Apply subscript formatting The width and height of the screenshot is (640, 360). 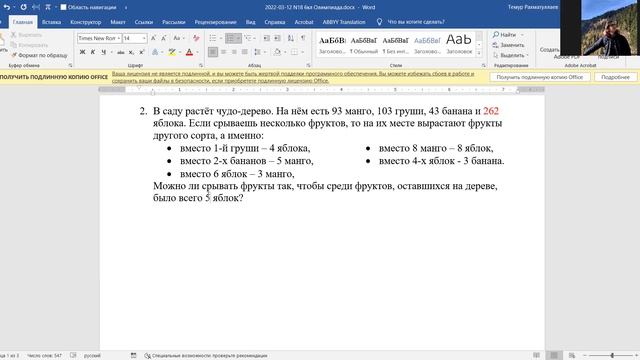pos(131,52)
